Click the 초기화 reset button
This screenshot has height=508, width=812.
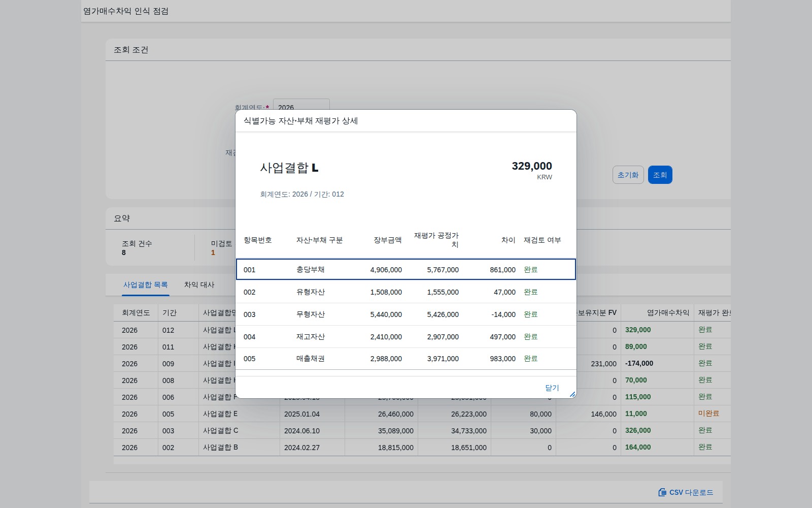pos(628,175)
